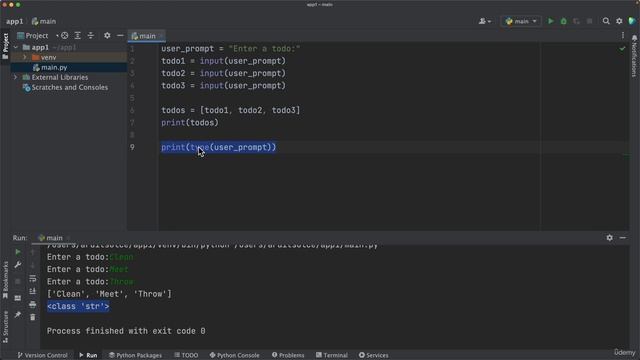This screenshot has height=360, width=640.
Task: Close the main editor tab
Action: pos(161,36)
